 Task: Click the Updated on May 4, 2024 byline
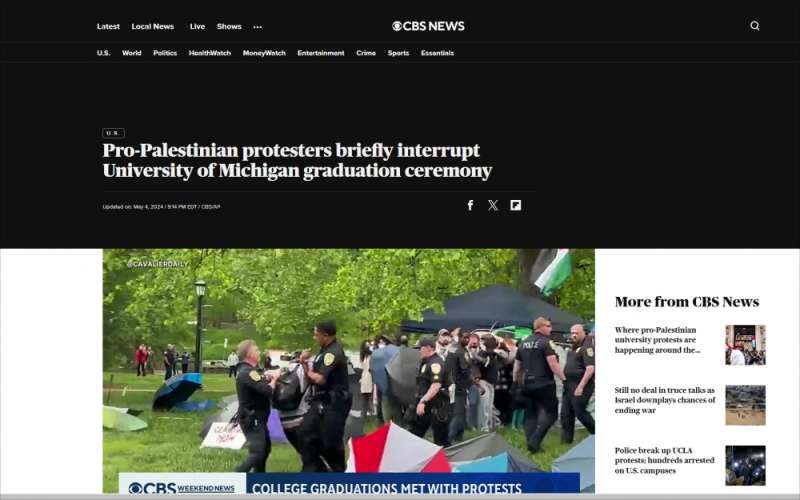click(x=161, y=207)
